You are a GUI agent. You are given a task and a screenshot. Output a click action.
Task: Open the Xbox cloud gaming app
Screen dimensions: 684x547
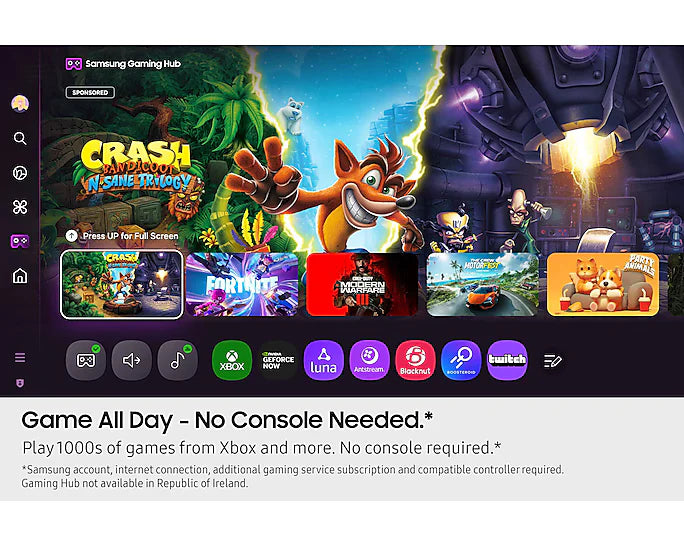(232, 360)
